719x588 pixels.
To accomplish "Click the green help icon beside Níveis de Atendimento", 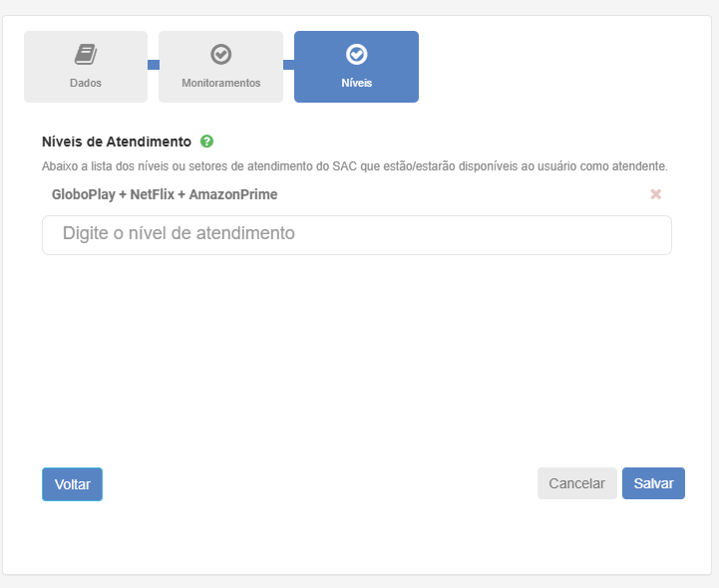I will [206, 142].
